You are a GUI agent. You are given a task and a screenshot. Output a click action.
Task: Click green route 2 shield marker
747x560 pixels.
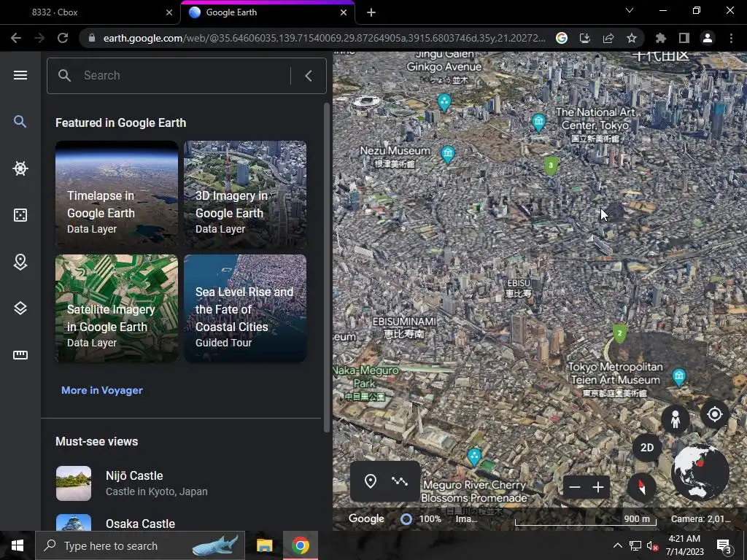coord(619,333)
